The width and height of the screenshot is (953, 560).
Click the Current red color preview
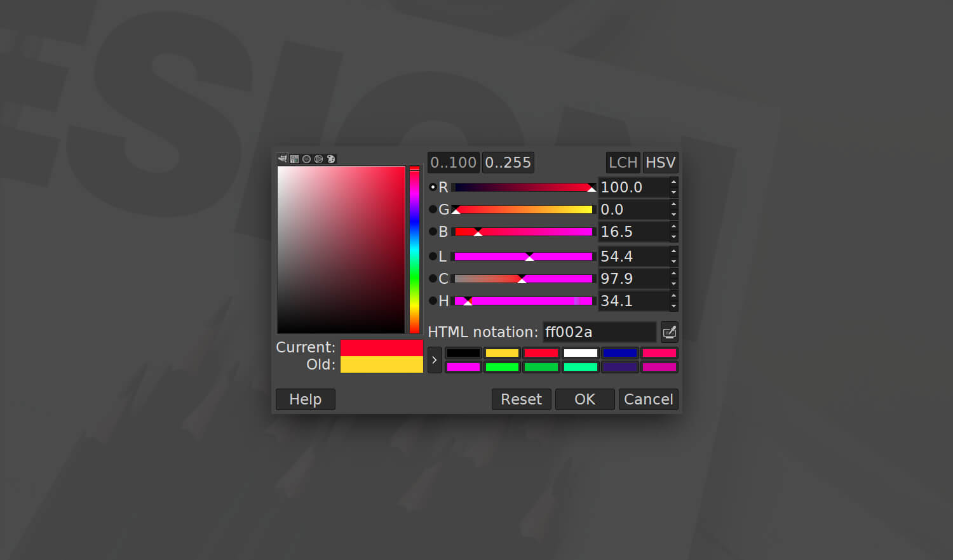382,348
